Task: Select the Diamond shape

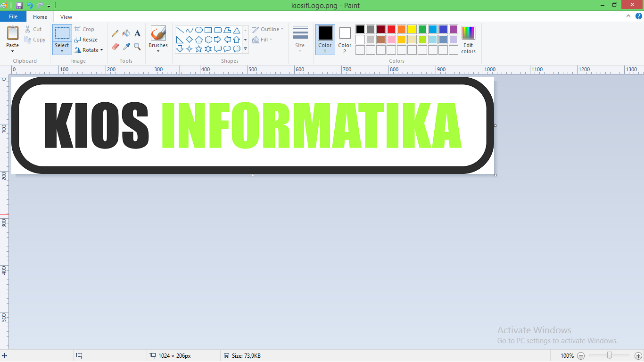Action: pos(189,40)
